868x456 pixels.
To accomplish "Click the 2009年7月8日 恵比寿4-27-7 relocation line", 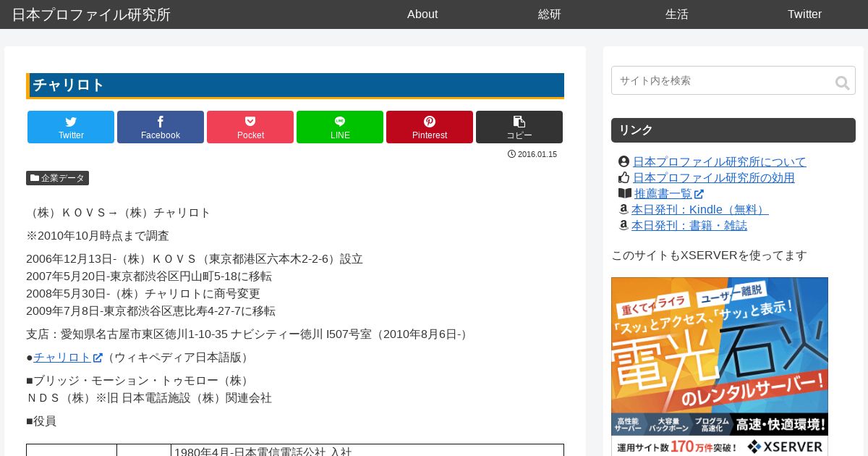I will [150, 311].
